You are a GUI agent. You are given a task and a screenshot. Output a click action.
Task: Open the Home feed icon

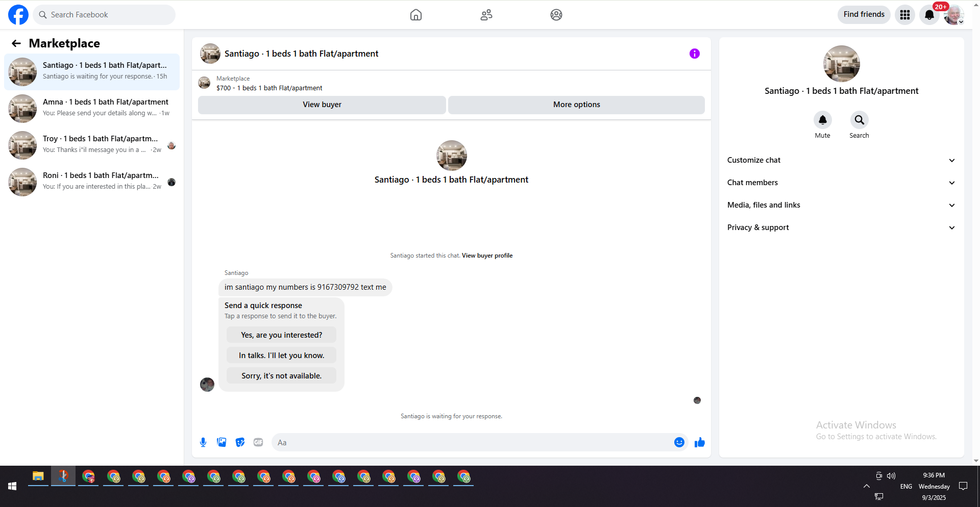[x=416, y=15]
